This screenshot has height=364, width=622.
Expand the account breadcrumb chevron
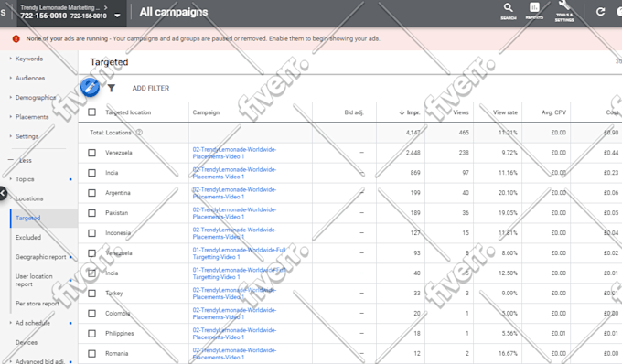point(105,7)
